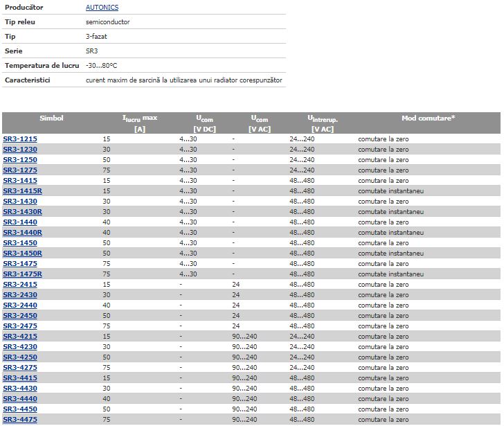The height and width of the screenshot is (426, 504).
Task: Go to the SR3-1415R product page
Action: click(22, 191)
